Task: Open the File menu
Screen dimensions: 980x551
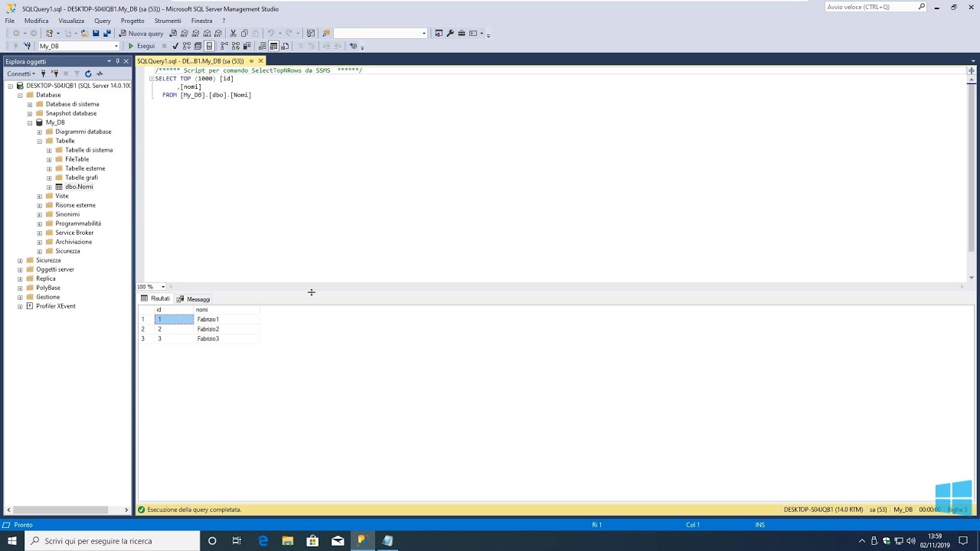Action: [x=10, y=21]
